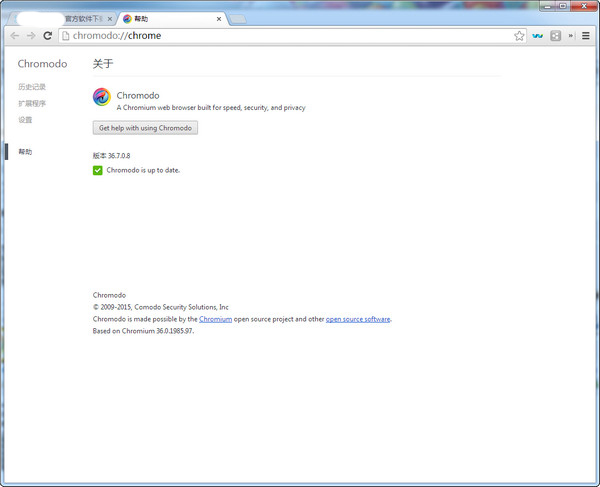Select 帮助 in the sidebar

25,151
